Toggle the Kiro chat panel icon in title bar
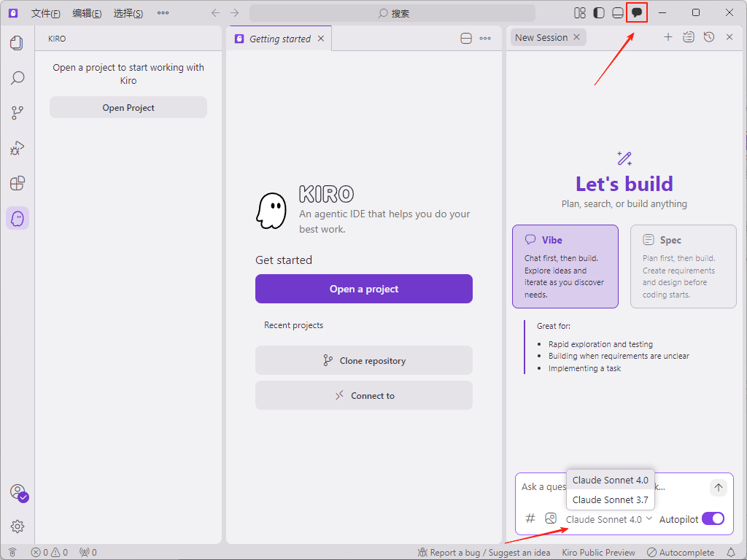Viewport: 747px width, 560px height. (637, 12)
